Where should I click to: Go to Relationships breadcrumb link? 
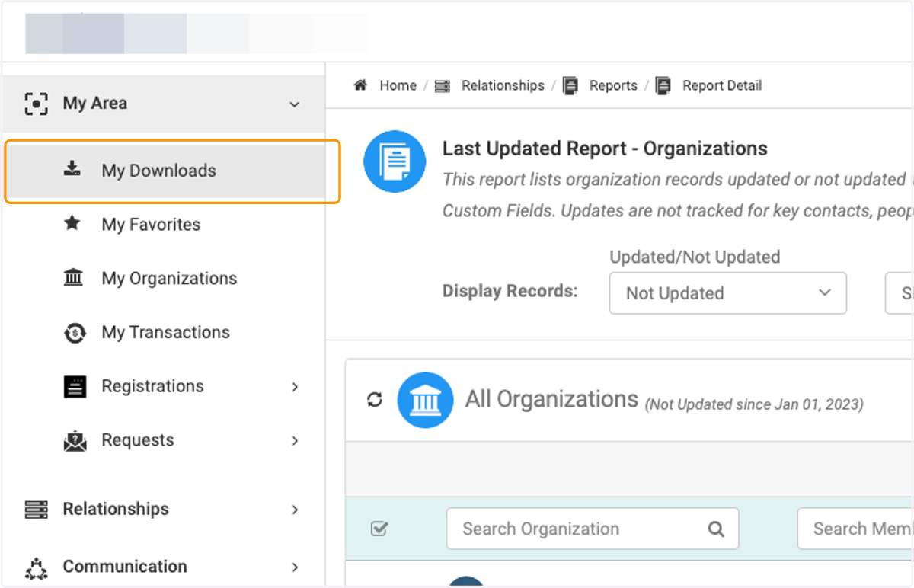coord(503,85)
